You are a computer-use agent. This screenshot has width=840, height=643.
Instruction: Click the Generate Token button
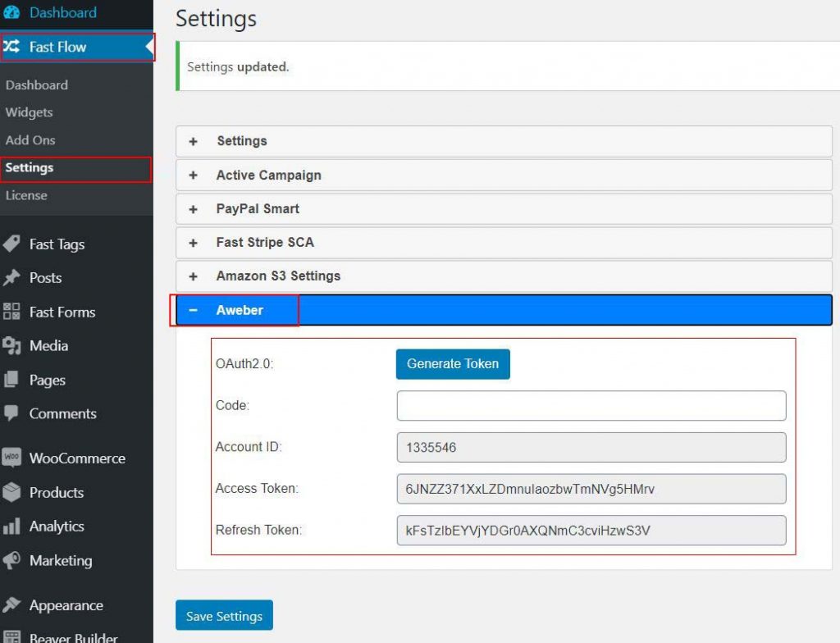click(x=453, y=364)
